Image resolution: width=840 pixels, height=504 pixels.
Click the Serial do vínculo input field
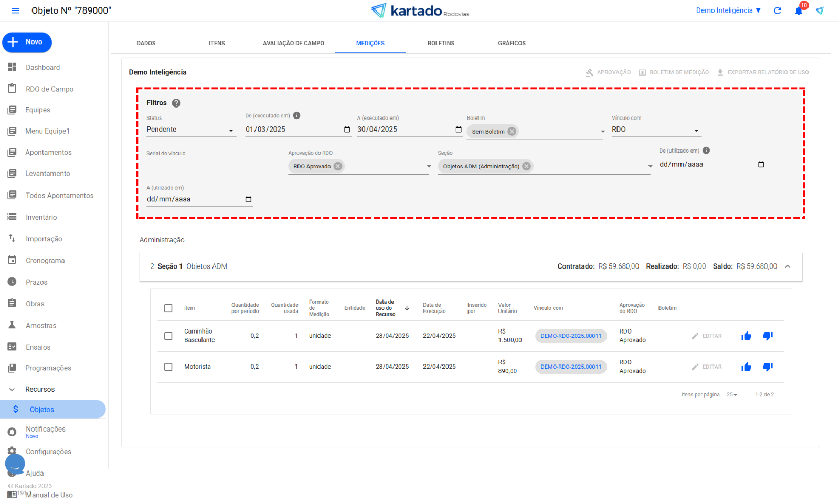click(212, 165)
